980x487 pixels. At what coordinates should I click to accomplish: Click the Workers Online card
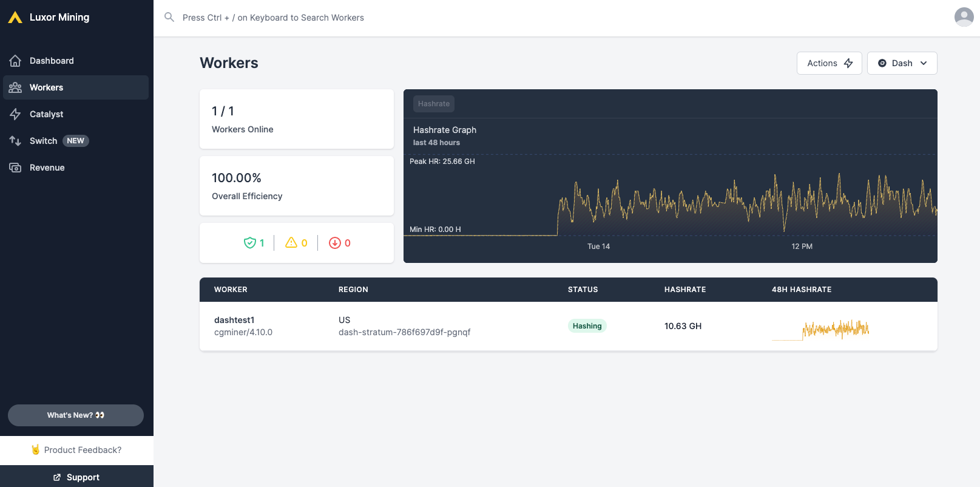pyautogui.click(x=297, y=119)
